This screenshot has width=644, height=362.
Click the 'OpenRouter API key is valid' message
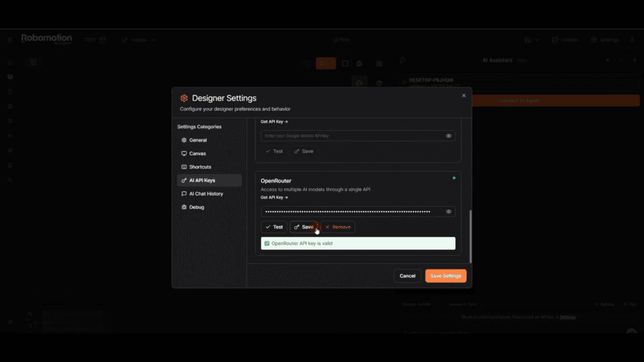[358, 243]
